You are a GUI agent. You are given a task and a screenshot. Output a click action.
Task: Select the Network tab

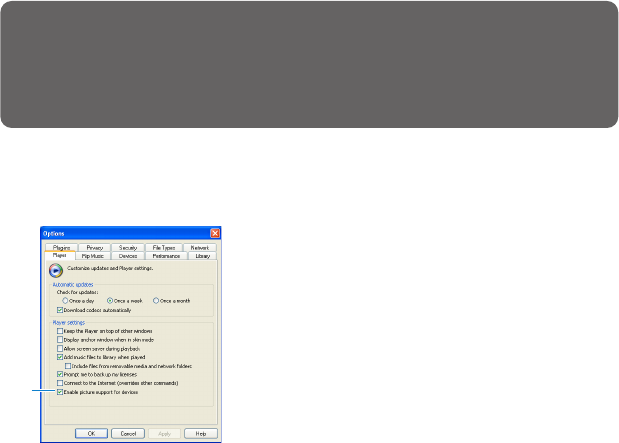198,246
